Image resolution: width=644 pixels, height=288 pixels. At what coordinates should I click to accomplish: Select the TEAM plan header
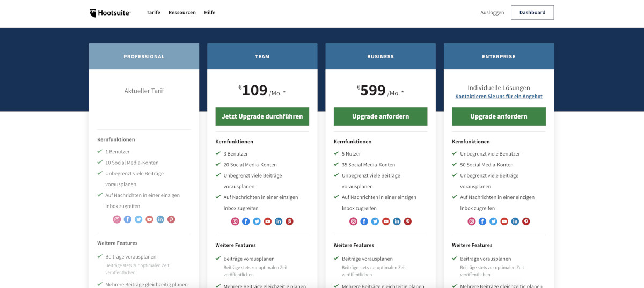pos(262,56)
